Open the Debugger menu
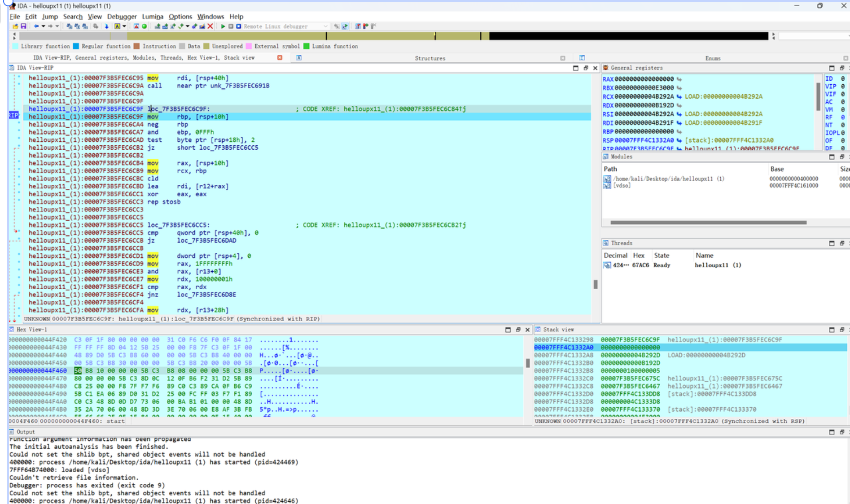Viewport: 850px width, 504px height. (x=122, y=17)
